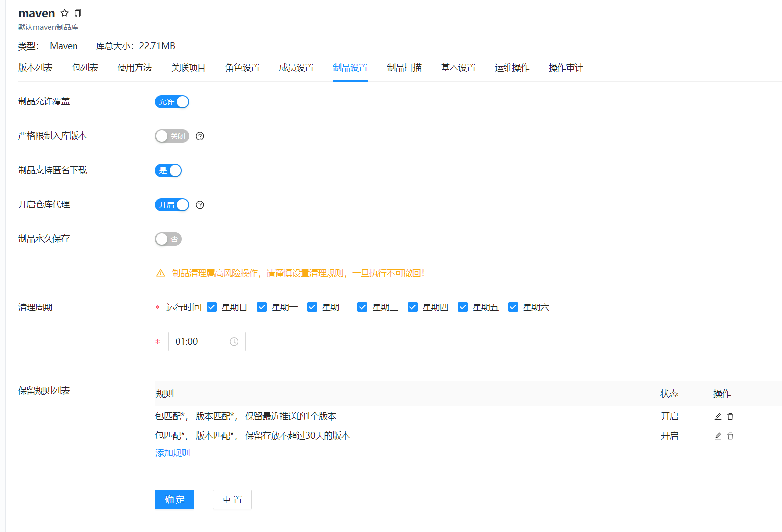Image resolution: width=782 pixels, height=532 pixels.
Task: Uncheck the 星期三 checkbox
Action: pos(362,307)
